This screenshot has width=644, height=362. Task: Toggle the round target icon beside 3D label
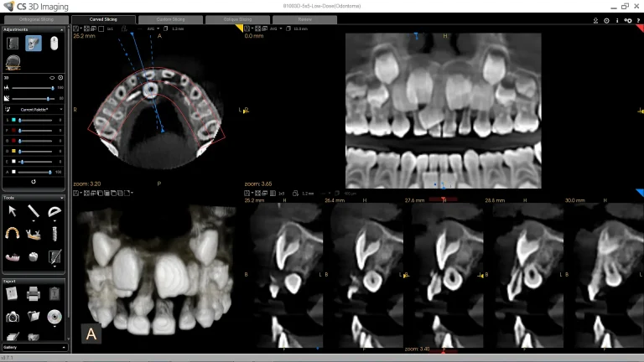pos(60,78)
